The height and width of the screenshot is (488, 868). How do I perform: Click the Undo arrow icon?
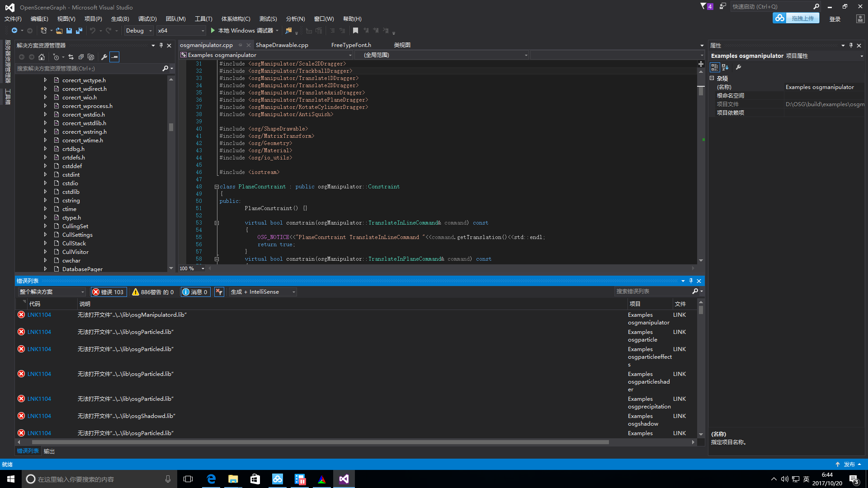point(92,30)
